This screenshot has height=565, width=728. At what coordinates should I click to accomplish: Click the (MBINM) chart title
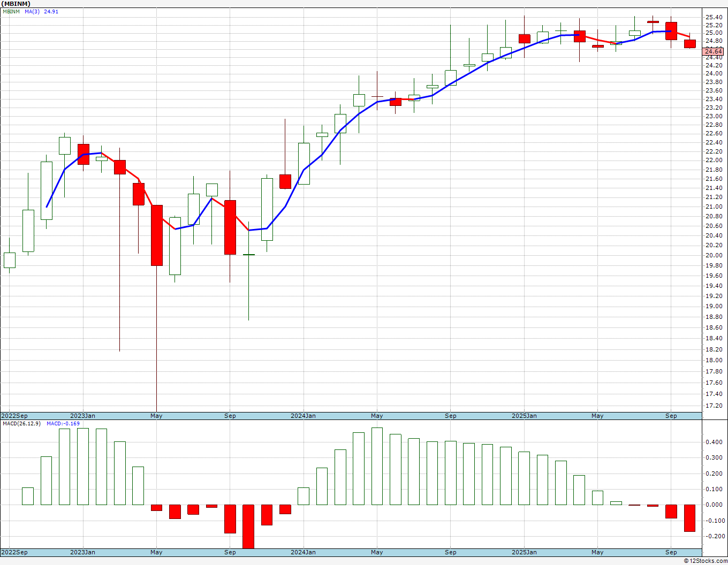coord(16,4)
